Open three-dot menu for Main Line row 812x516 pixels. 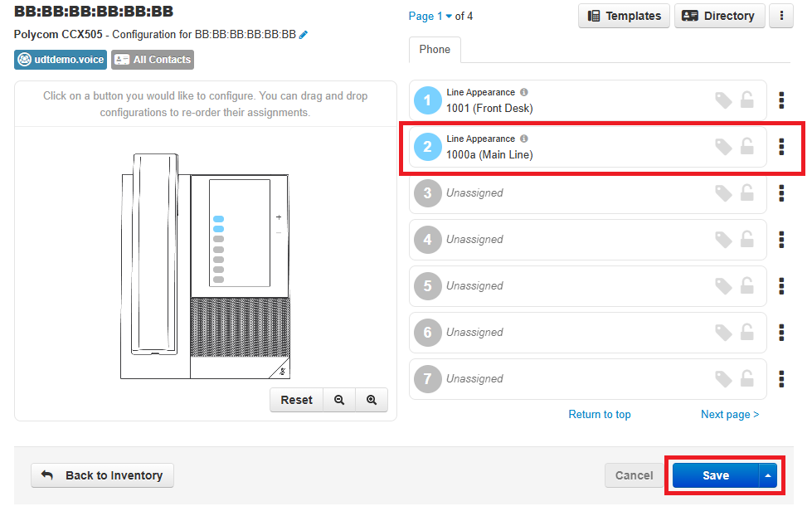pyautogui.click(x=781, y=147)
